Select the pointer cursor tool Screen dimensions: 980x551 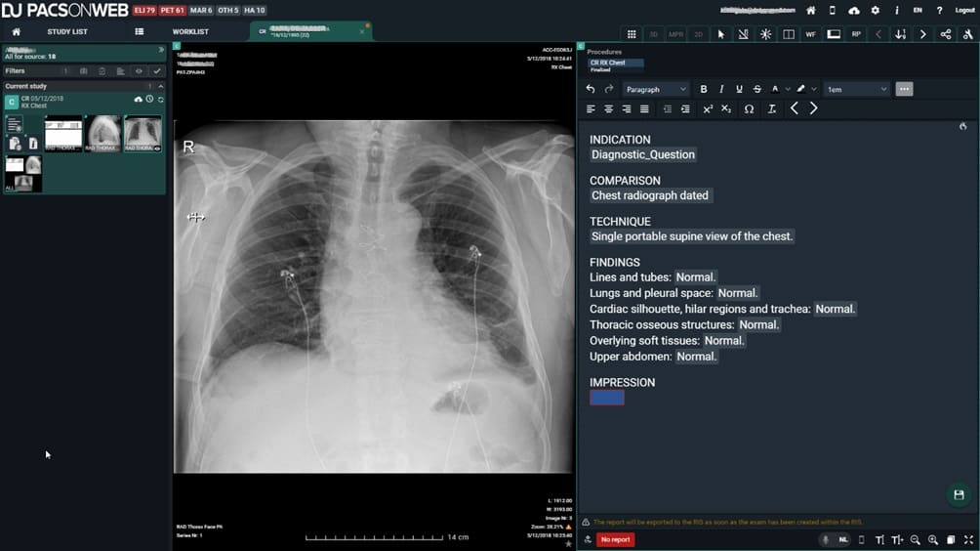tap(720, 34)
